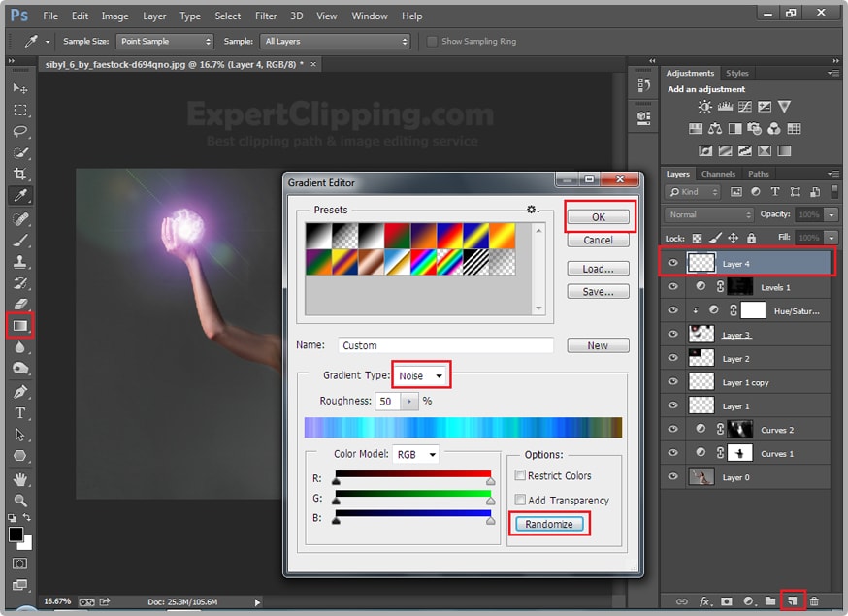Open the Filter menu
Image resolution: width=848 pixels, height=616 pixels.
[x=266, y=16]
